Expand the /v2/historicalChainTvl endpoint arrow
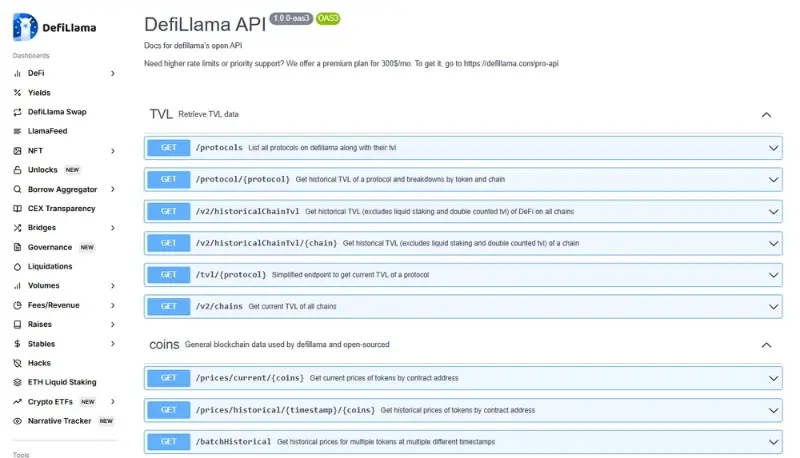Viewport: 800px width, 458px height. point(773,212)
